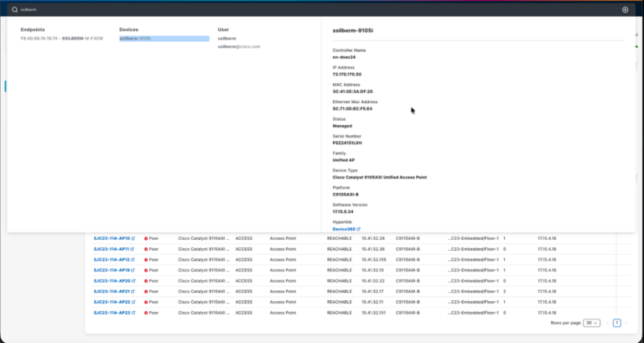Image resolution: width=644 pixels, height=343 pixels.
Task: Click red Poor health icon for SJC23-11A-AP19
Action: click(x=146, y=271)
